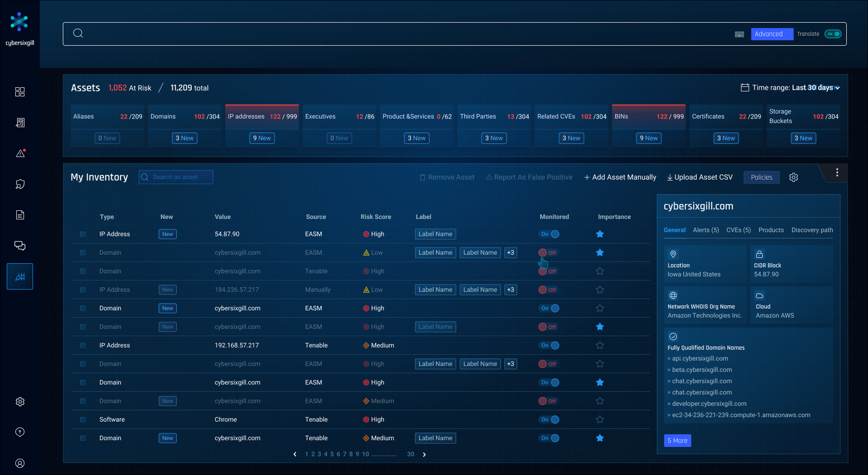Star the 54.87.90 asset as important
Screen dimensions: 868x475
pos(600,234)
